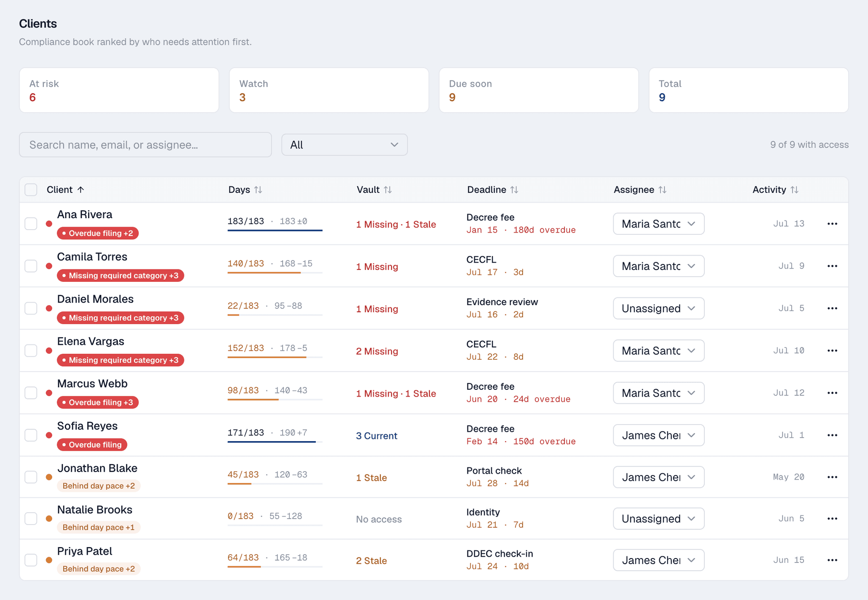This screenshot has width=868, height=600.
Task: Open assignee dropdown for Daniel Morales
Action: pyautogui.click(x=659, y=308)
